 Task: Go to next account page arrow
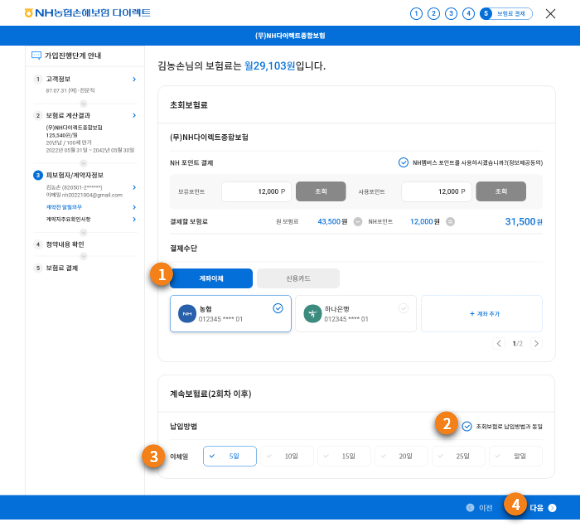[x=536, y=343]
